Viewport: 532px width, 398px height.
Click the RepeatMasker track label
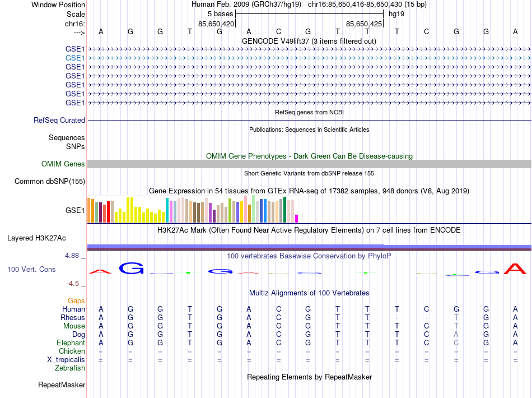pyautogui.click(x=62, y=385)
